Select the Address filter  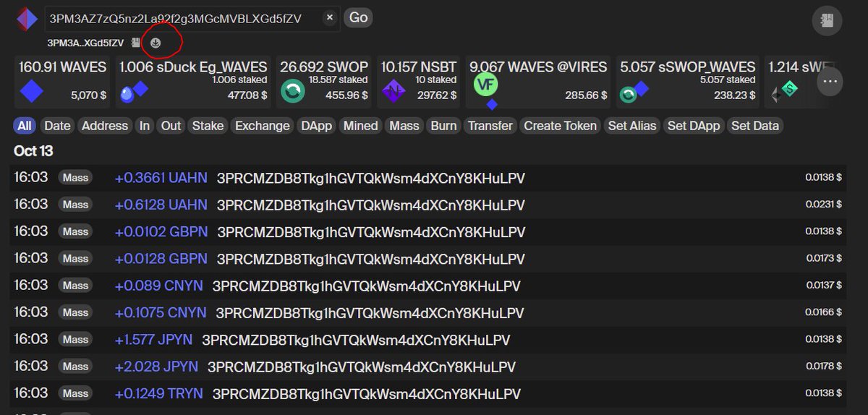point(105,126)
